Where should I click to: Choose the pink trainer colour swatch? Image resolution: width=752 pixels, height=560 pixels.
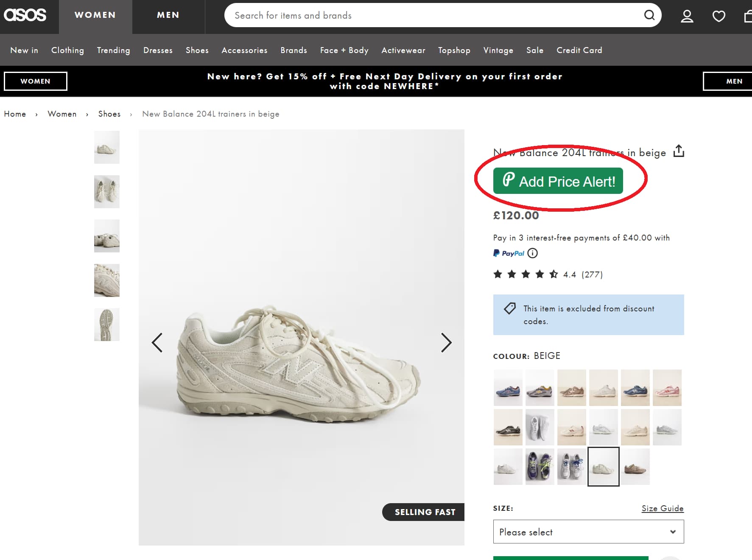(667, 388)
